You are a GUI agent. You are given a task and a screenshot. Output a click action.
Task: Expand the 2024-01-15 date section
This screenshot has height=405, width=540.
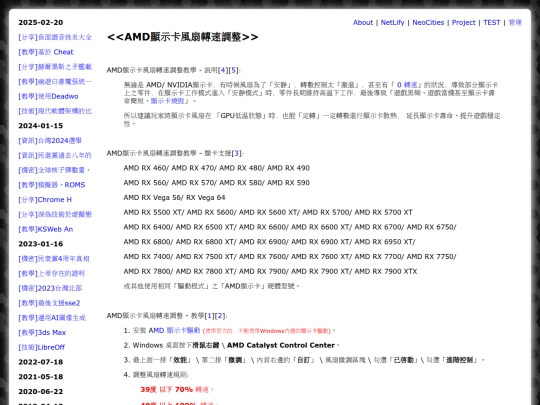tap(41, 126)
